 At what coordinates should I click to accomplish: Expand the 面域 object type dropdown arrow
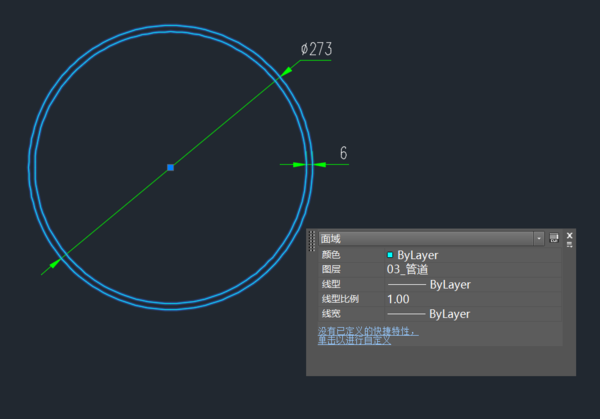[x=539, y=239]
